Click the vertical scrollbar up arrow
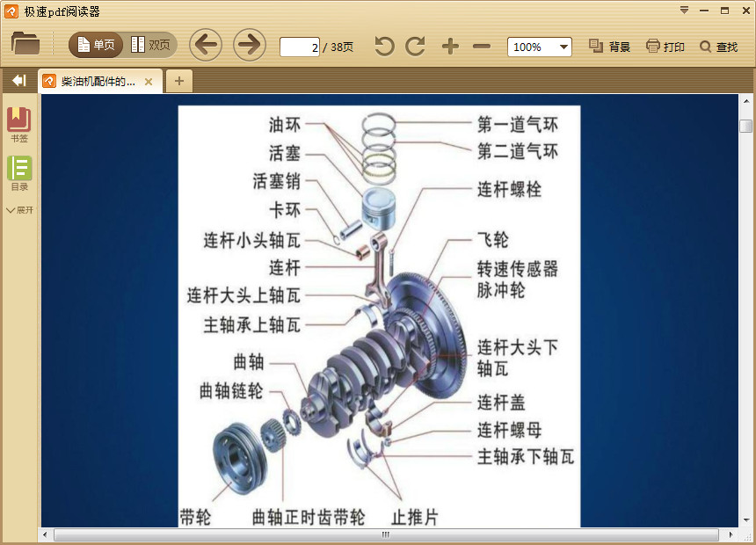756x545 pixels. click(745, 101)
